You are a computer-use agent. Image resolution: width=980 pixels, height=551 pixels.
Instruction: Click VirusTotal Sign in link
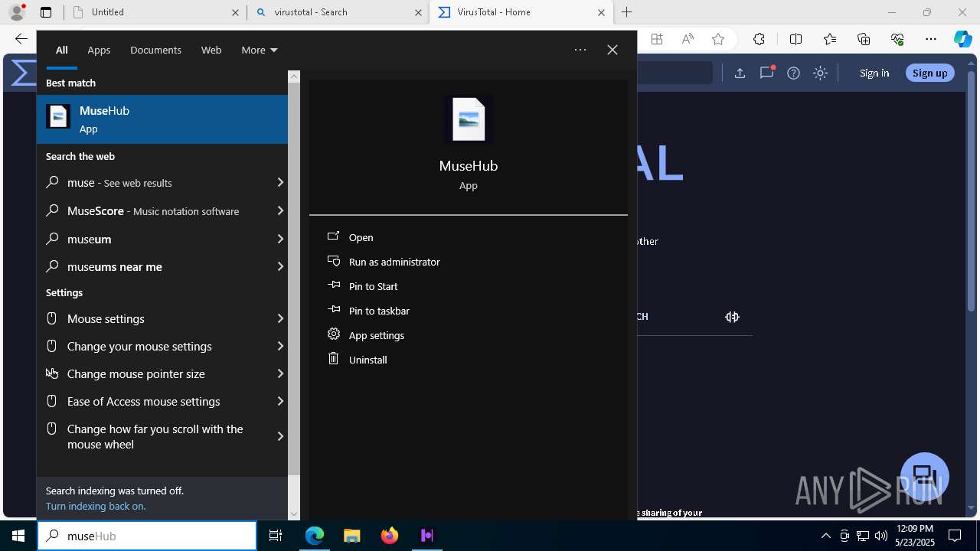[874, 73]
